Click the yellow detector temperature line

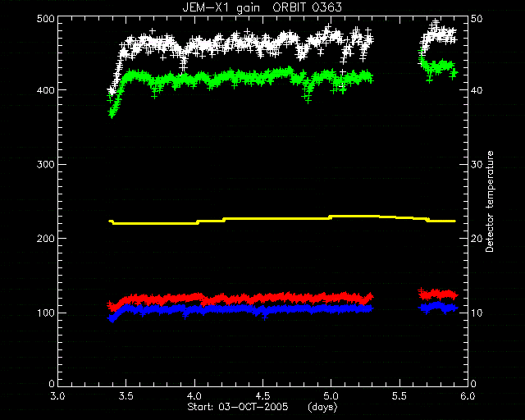click(x=282, y=219)
